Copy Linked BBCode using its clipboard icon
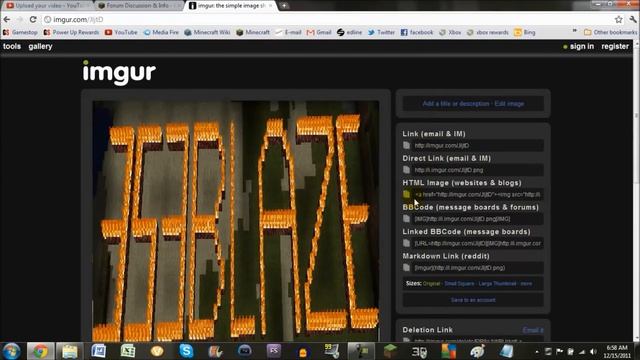This screenshot has width=640, height=360. point(407,243)
